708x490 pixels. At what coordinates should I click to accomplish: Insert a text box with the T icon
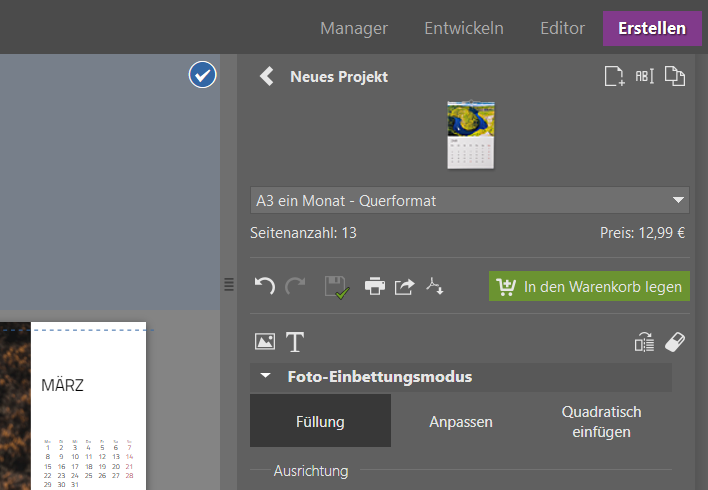(295, 342)
